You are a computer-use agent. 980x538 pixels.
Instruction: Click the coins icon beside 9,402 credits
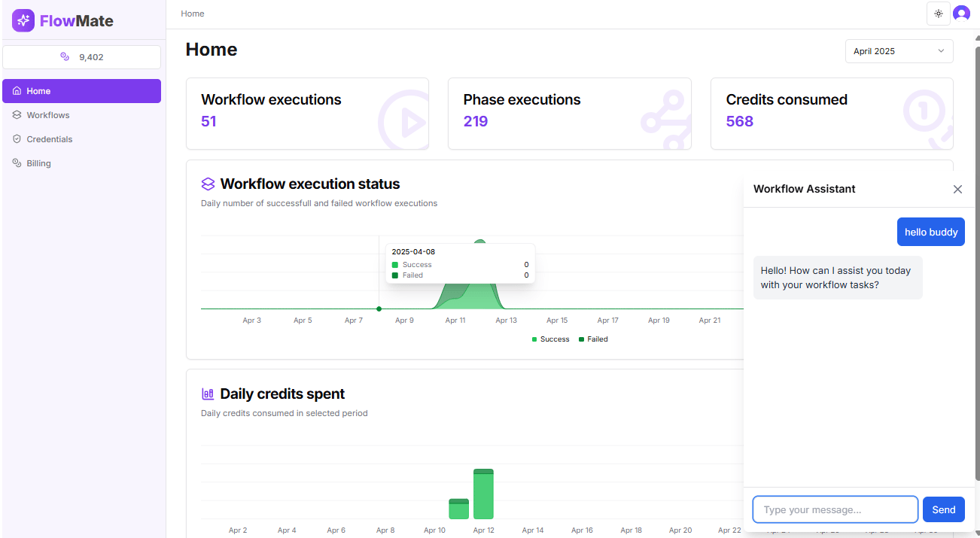click(65, 57)
